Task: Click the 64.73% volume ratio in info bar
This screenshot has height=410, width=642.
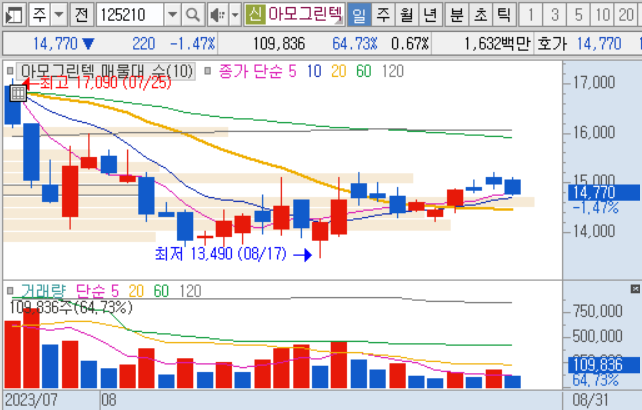Action: [x=355, y=43]
